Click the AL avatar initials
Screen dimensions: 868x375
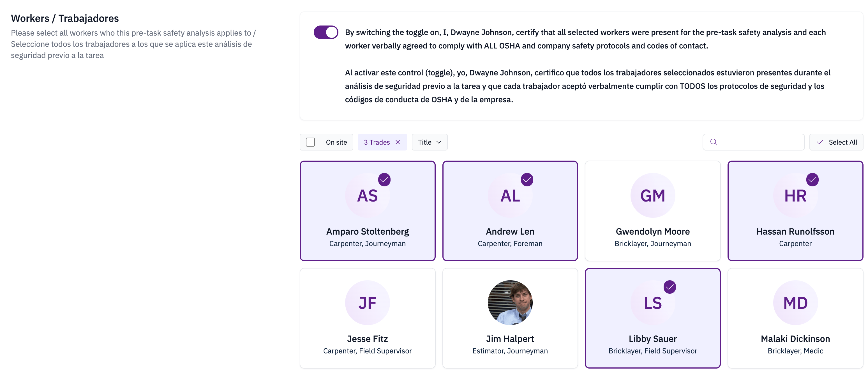click(x=510, y=196)
